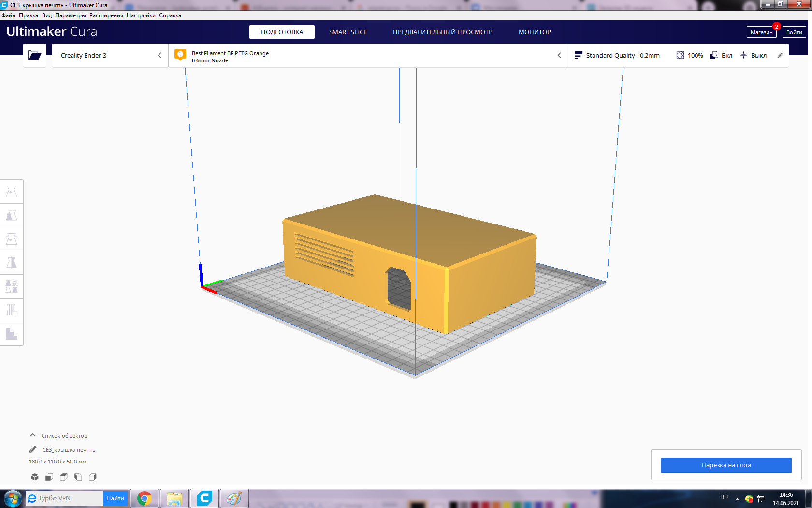Select the Rotate tool

(x=12, y=239)
